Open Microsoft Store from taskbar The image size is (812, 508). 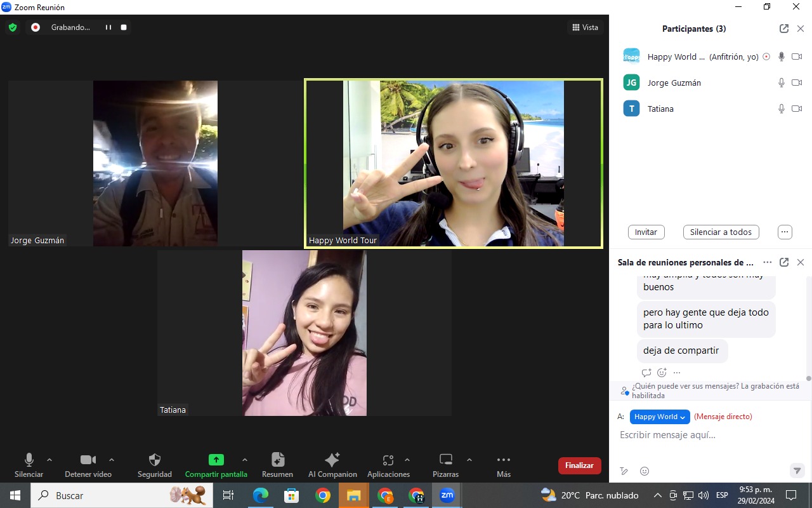coord(291,495)
